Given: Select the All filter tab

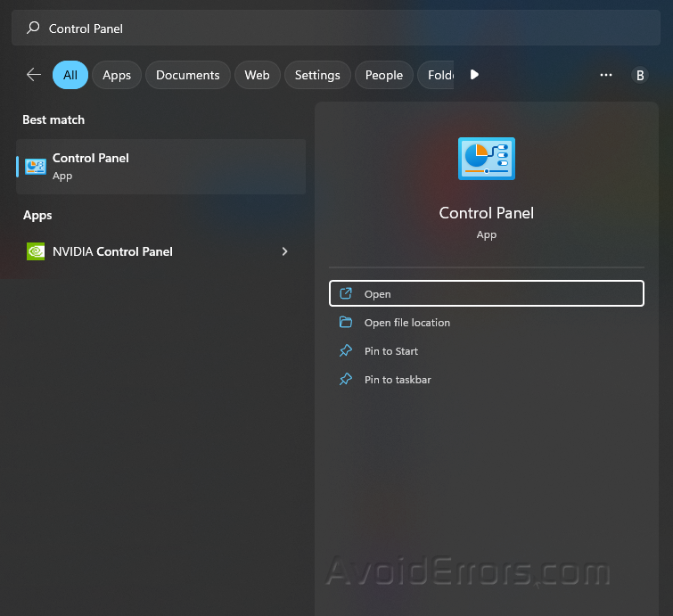Looking at the screenshot, I should 70,75.
